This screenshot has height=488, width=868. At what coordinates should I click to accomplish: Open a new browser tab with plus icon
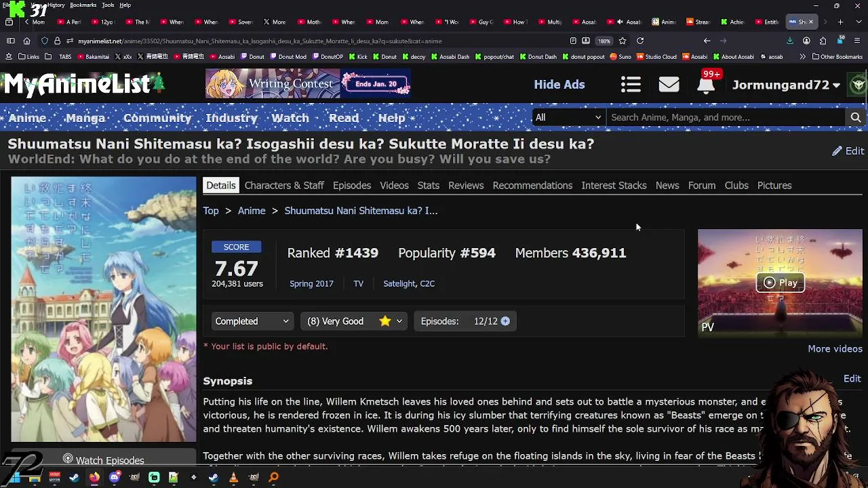[840, 22]
